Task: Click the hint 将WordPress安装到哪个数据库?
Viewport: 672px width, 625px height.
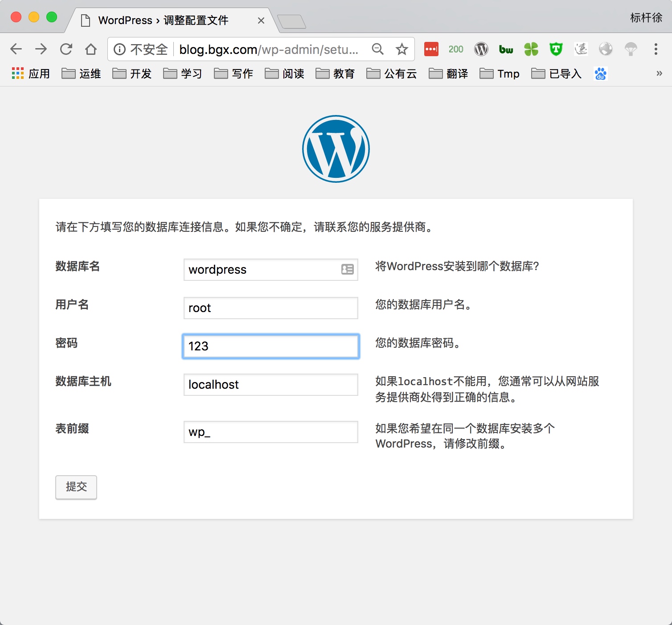Action: [x=457, y=267]
